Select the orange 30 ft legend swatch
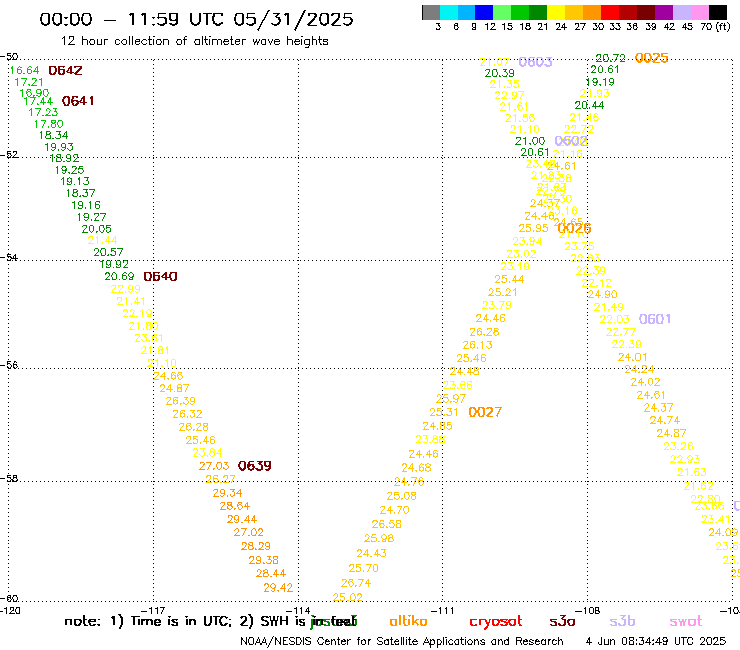 (x=592, y=12)
